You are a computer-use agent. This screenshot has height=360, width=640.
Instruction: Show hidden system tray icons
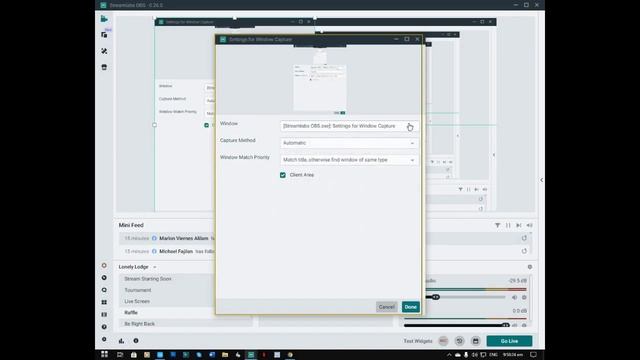tap(449, 355)
